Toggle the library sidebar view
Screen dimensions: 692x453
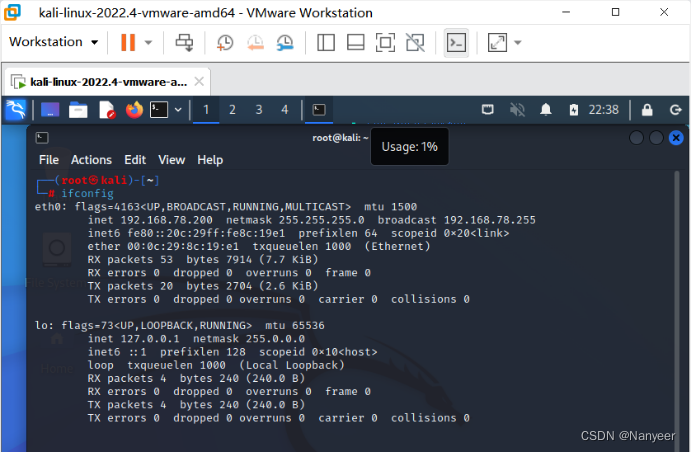[326, 42]
